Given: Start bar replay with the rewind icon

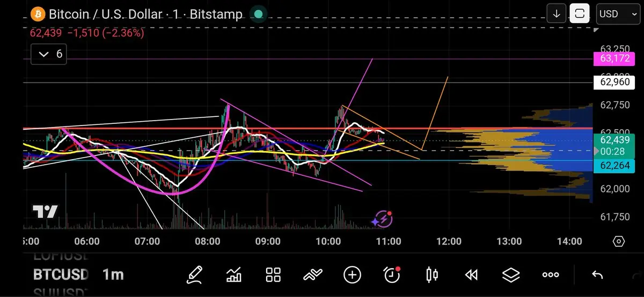Looking at the screenshot, I should [471, 275].
